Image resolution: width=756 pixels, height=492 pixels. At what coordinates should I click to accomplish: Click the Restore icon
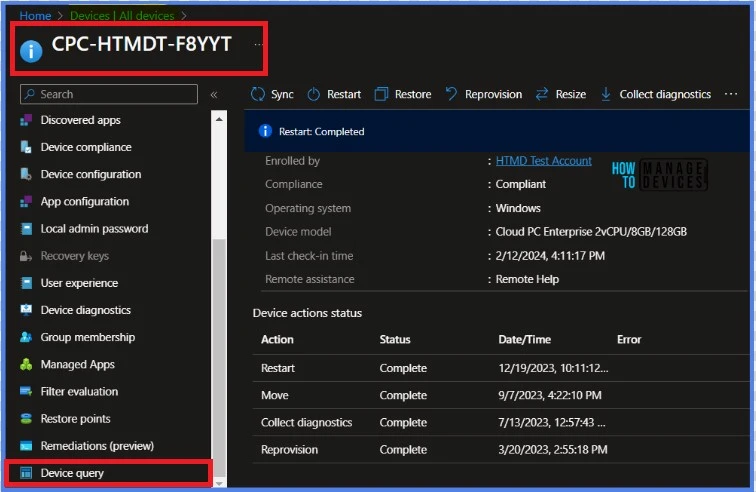click(x=381, y=94)
